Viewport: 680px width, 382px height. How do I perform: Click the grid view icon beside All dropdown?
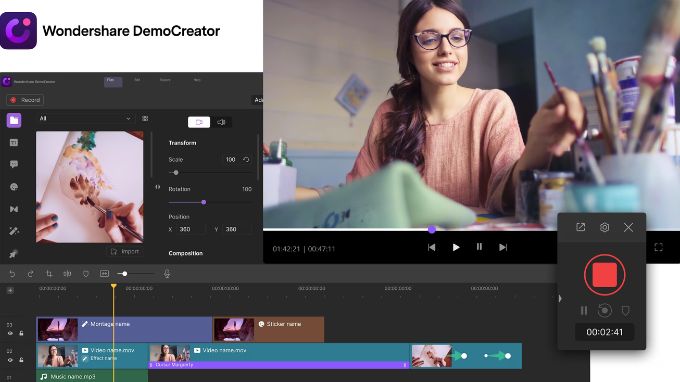[x=145, y=118]
